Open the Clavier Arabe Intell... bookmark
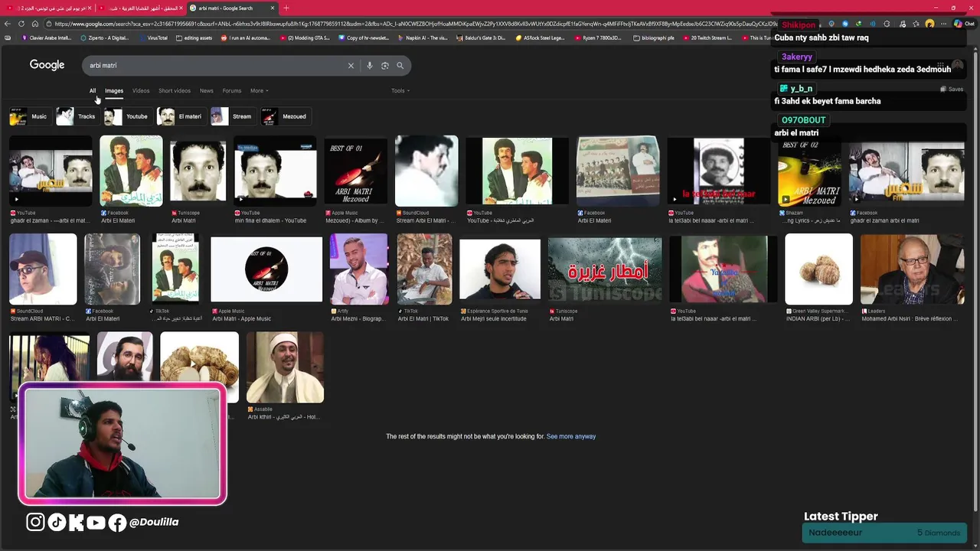The height and width of the screenshot is (551, 980). 47,37
